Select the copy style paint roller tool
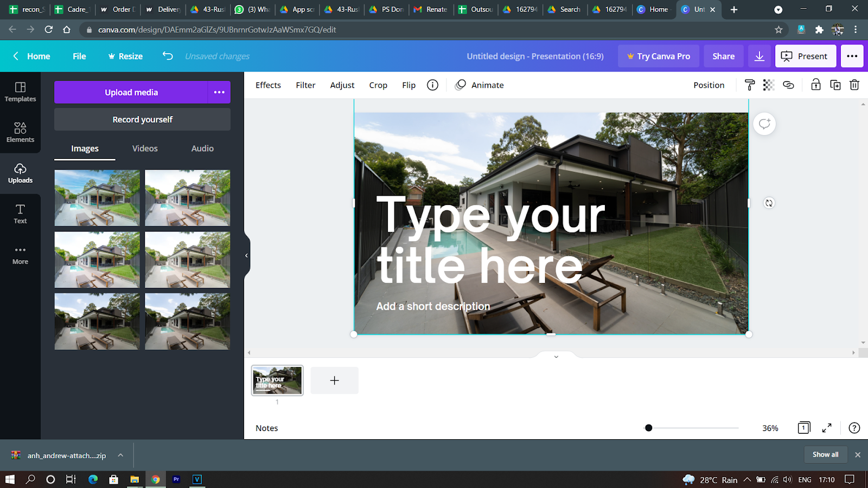The image size is (868, 488). click(750, 85)
